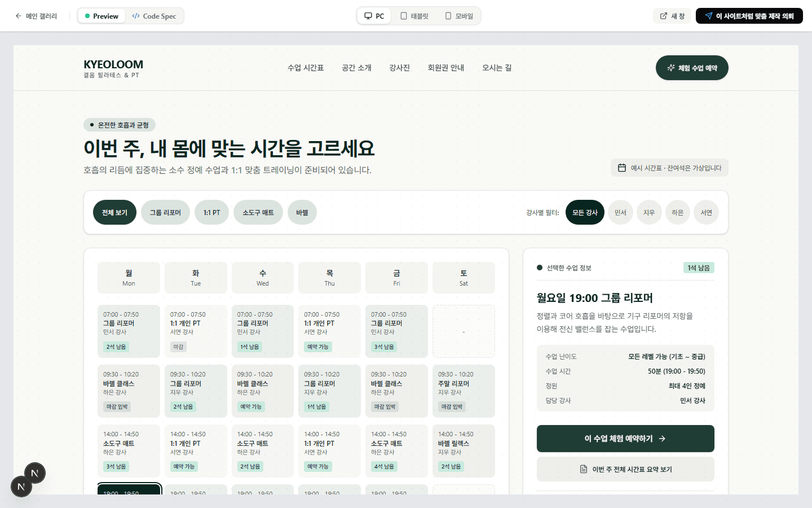This screenshot has height=508, width=812.
Task: Click the document icon beside 시간표 요약 보기
Action: [584, 469]
